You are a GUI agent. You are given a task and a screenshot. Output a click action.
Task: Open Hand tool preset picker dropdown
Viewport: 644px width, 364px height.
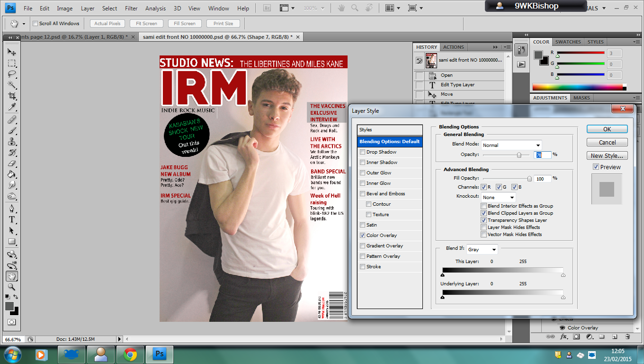tap(25, 24)
